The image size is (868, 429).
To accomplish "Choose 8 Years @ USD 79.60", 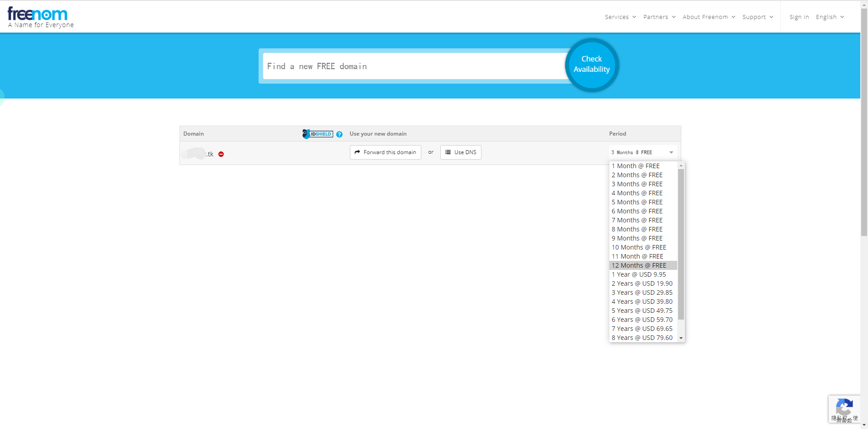I will click(643, 338).
